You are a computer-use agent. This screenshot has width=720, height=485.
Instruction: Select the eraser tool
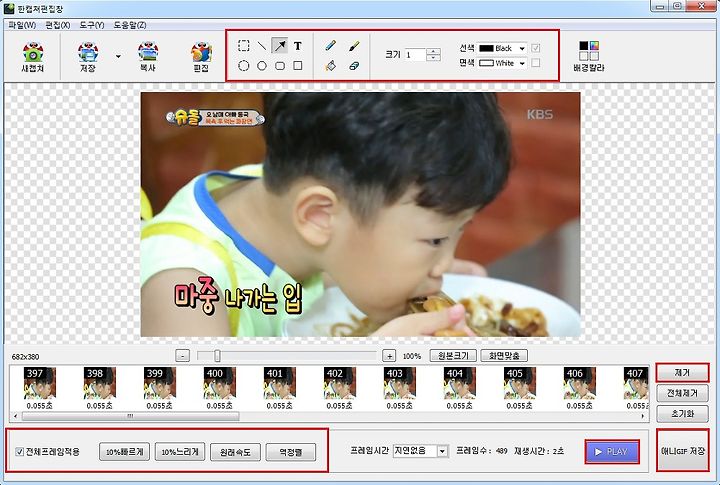click(x=354, y=66)
